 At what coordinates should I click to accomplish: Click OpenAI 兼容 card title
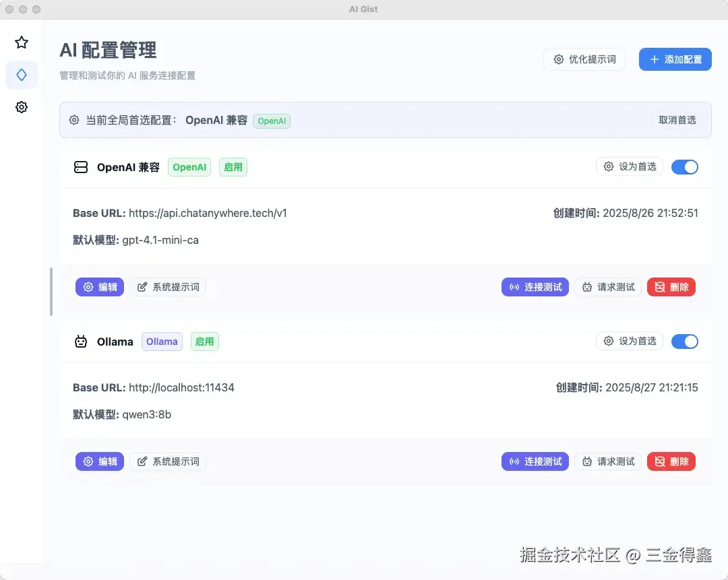pyautogui.click(x=128, y=167)
